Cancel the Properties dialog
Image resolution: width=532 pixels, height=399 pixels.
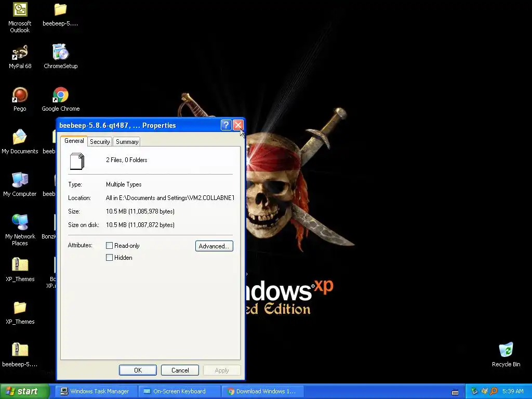point(180,370)
